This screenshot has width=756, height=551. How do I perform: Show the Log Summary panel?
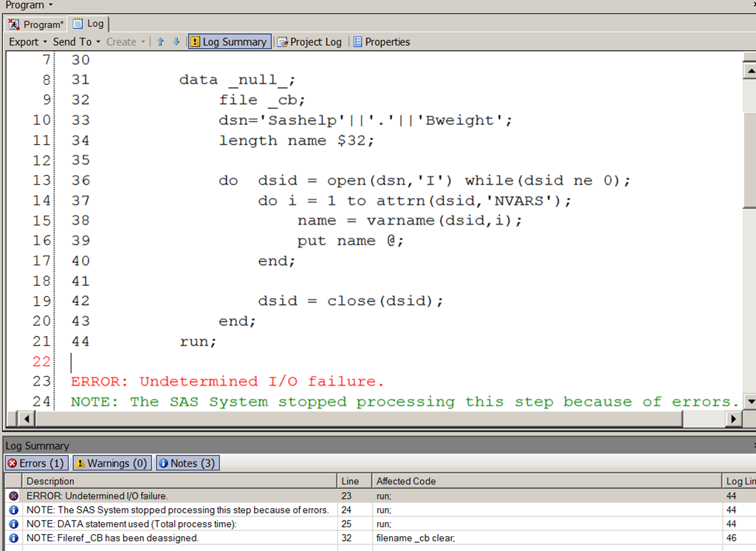click(229, 41)
